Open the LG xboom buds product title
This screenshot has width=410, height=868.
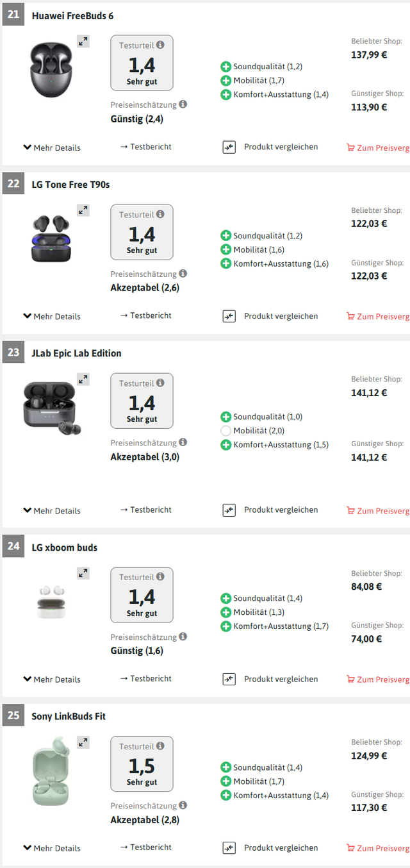[x=65, y=547]
